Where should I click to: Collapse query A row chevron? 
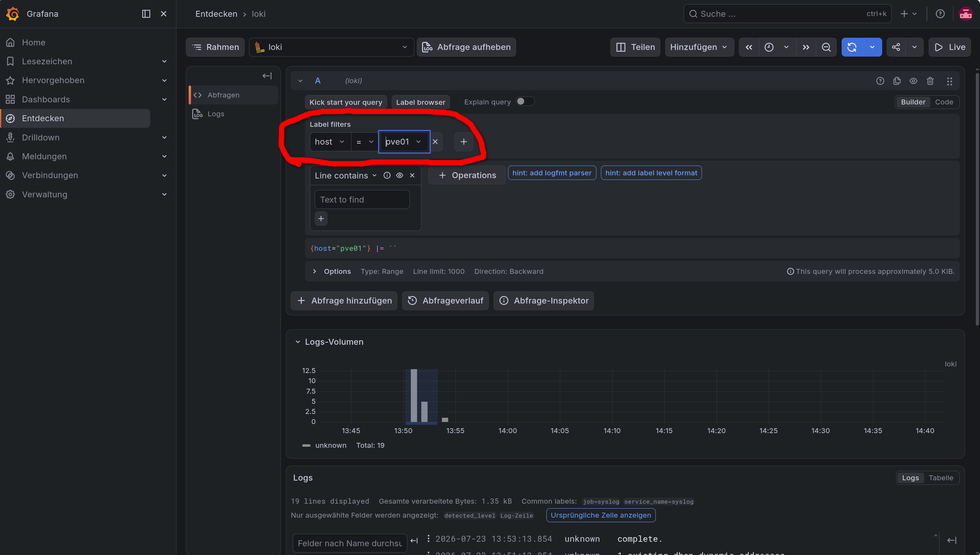pyautogui.click(x=300, y=81)
